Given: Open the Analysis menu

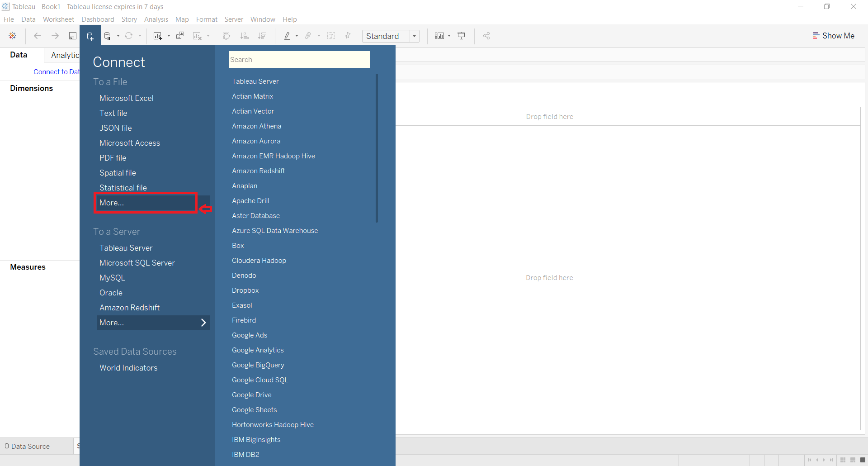Looking at the screenshot, I should (156, 19).
